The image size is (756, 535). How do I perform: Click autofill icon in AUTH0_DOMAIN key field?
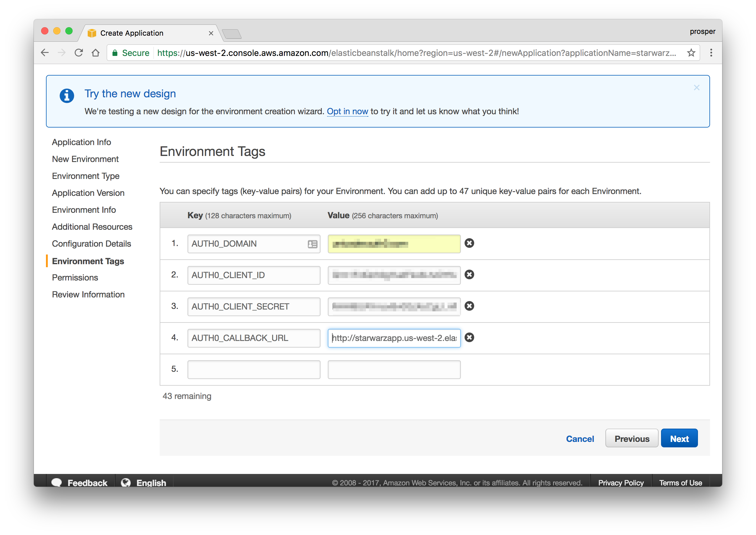312,244
